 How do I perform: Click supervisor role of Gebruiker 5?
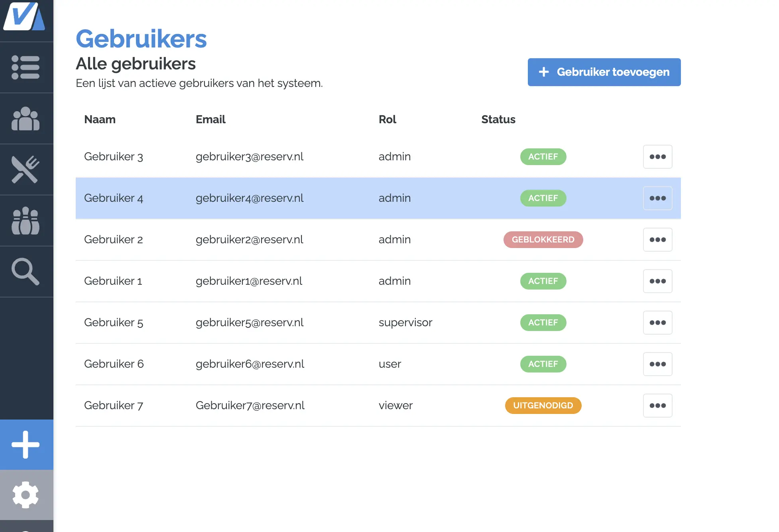pos(405,323)
